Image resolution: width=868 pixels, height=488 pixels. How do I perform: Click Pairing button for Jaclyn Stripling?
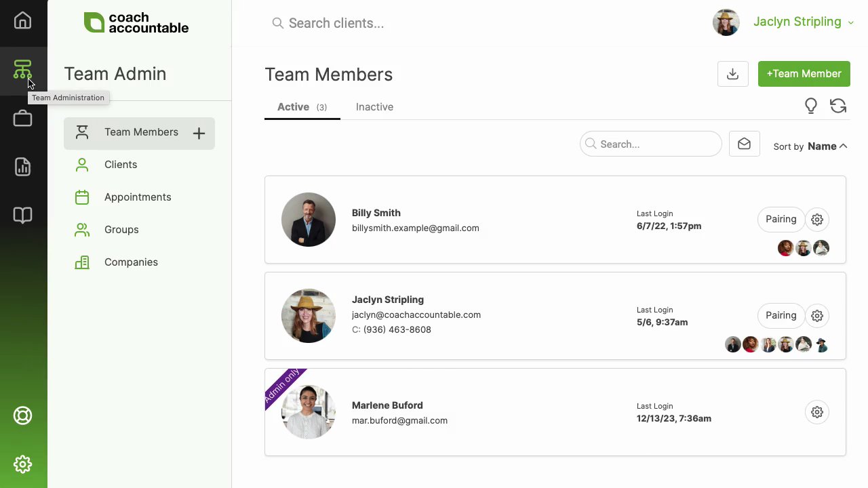(781, 316)
